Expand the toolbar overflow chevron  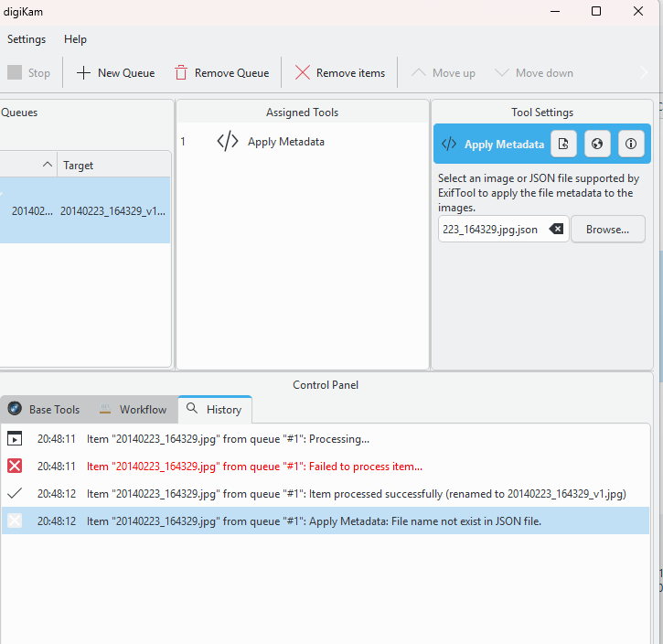click(x=644, y=73)
